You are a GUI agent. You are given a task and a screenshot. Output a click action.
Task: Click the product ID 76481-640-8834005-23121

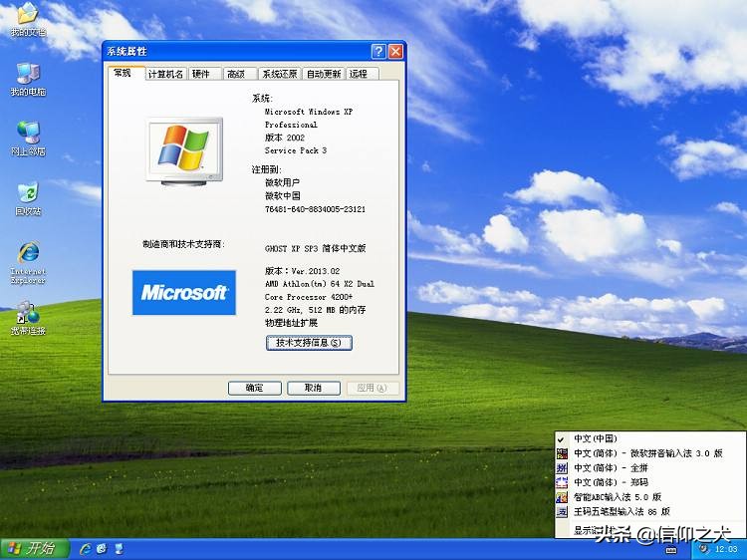tap(315, 209)
